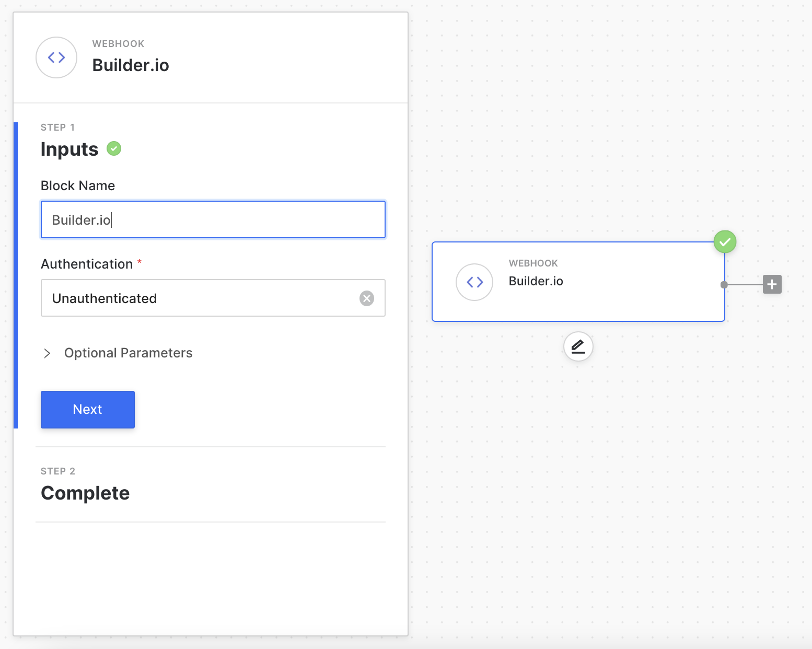Click the pencil edit icon below node
The image size is (812, 649).
point(578,346)
